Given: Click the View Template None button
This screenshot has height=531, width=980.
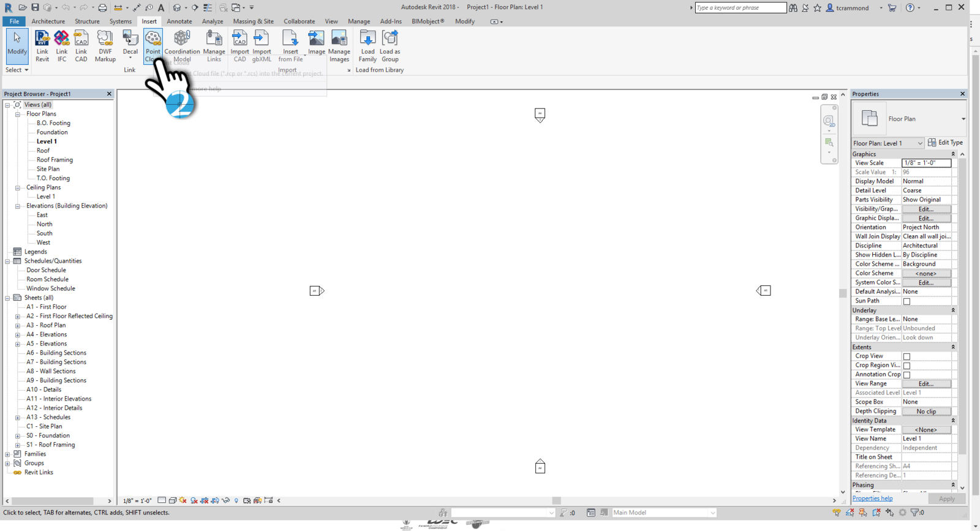Looking at the screenshot, I should 926,430.
